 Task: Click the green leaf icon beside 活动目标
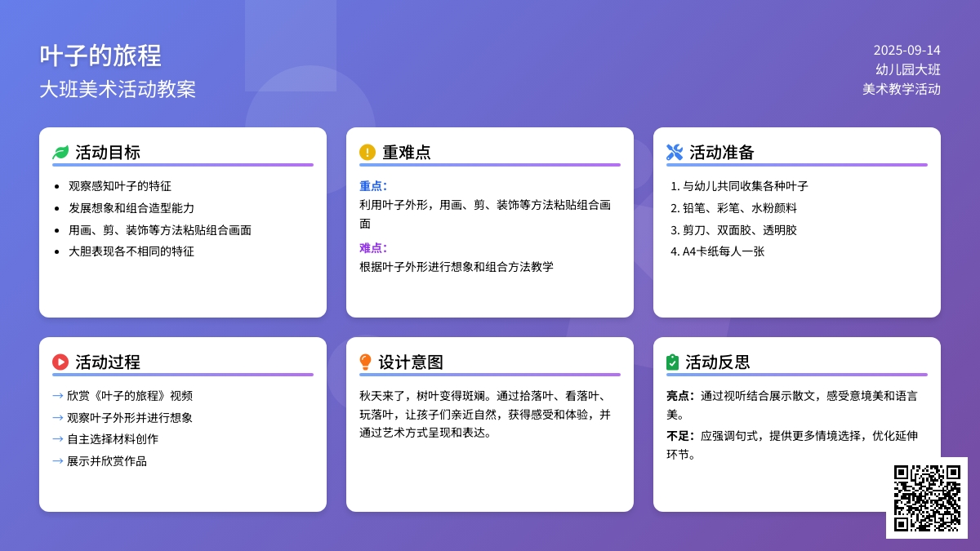coord(60,153)
